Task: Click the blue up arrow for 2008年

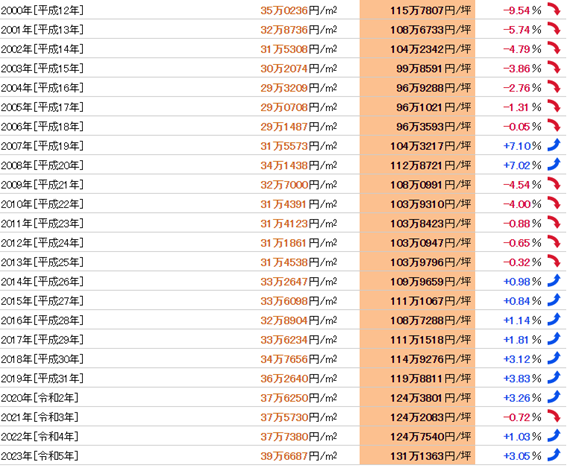Action: click(554, 164)
